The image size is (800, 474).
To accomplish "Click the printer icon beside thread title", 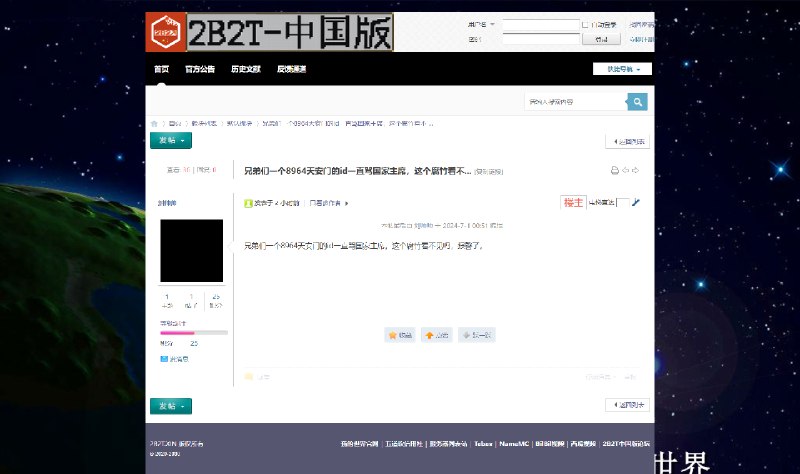I will point(615,170).
